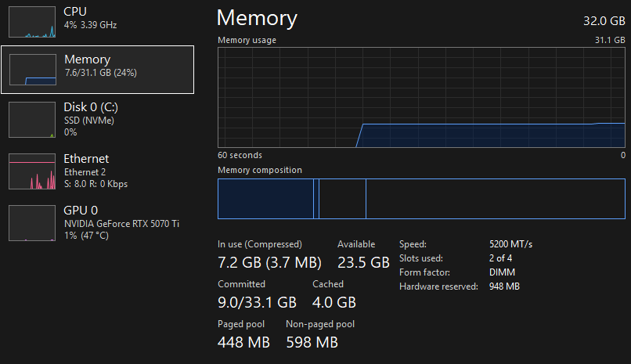Click the 9.0/33.1 GB committed value

[x=257, y=302]
